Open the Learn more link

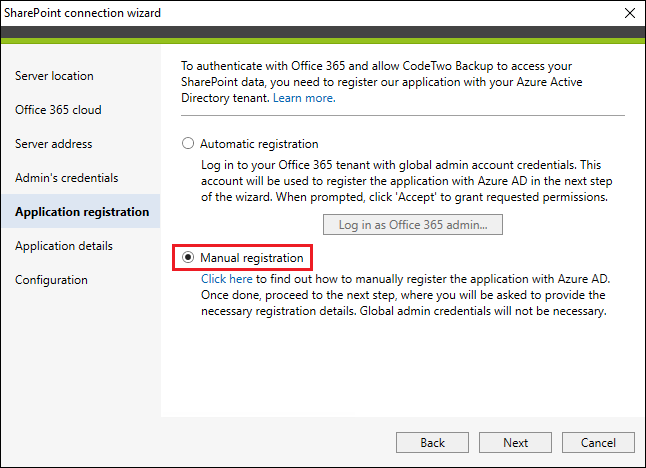click(304, 98)
